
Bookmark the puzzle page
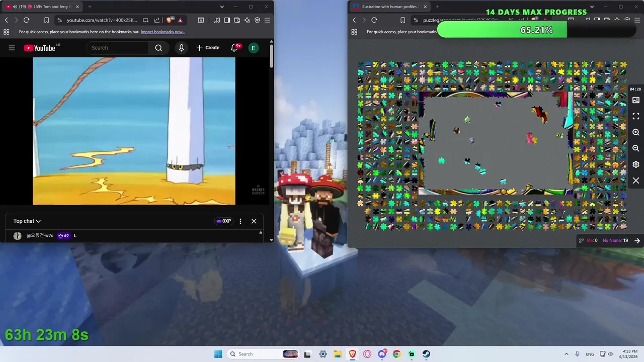click(403, 20)
